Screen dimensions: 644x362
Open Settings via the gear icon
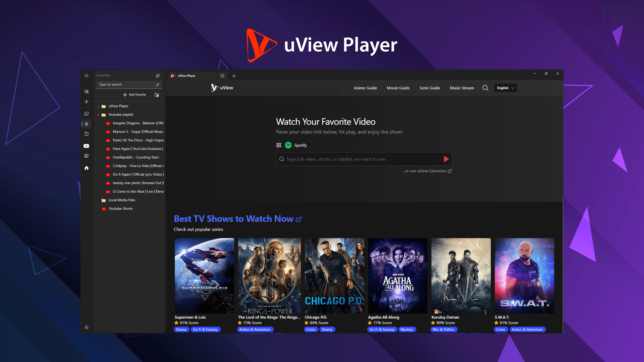[86, 327]
